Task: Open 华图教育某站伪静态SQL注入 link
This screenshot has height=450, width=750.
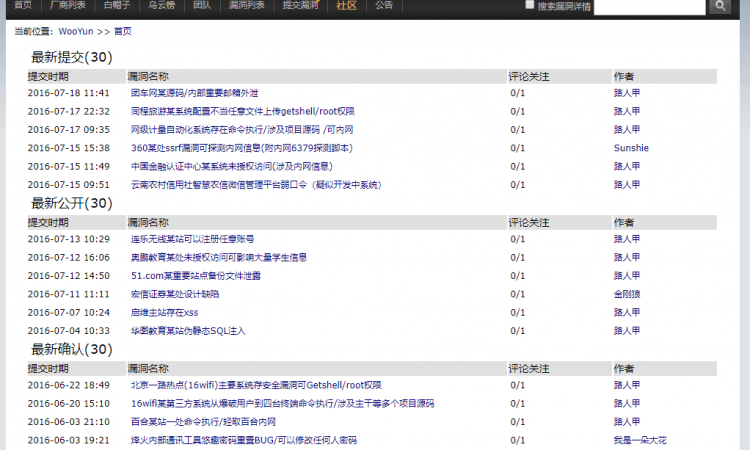Action: tap(188, 331)
